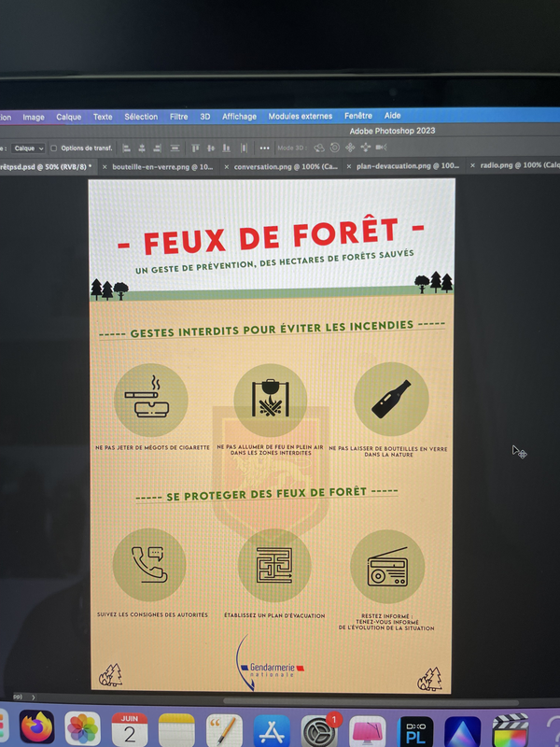The width and height of the screenshot is (560, 747).
Task: Close the bouteille-en-verre.png tab
Action: [x=105, y=167]
